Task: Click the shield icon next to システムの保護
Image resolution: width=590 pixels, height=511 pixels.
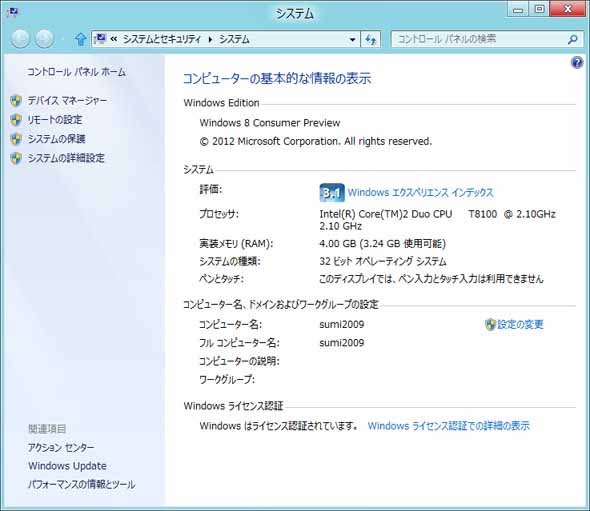Action: point(16,139)
